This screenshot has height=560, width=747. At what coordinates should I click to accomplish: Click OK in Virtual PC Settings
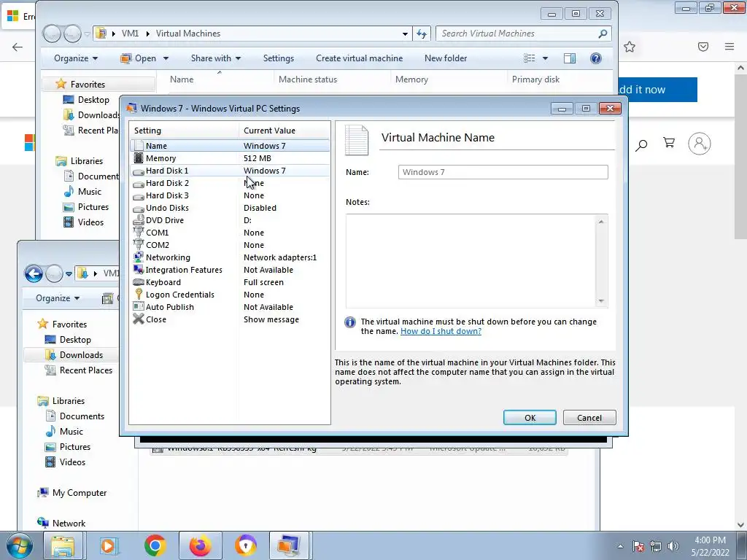point(530,418)
